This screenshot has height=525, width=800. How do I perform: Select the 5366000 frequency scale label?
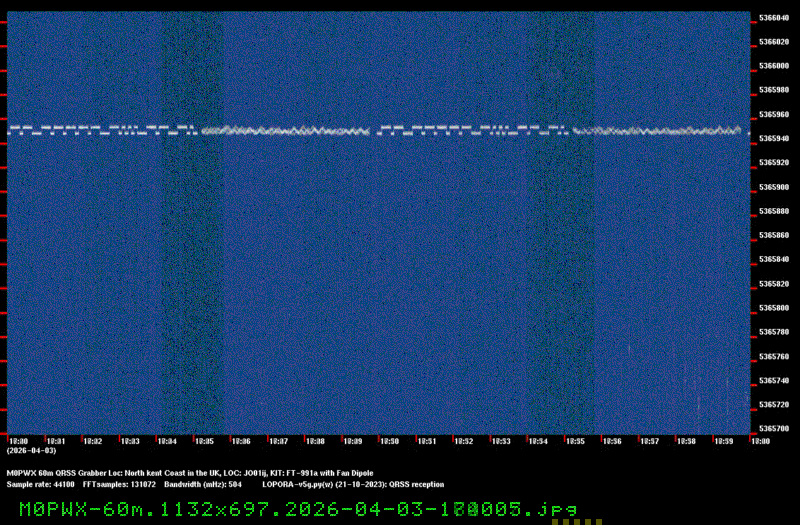pyautogui.click(x=774, y=66)
